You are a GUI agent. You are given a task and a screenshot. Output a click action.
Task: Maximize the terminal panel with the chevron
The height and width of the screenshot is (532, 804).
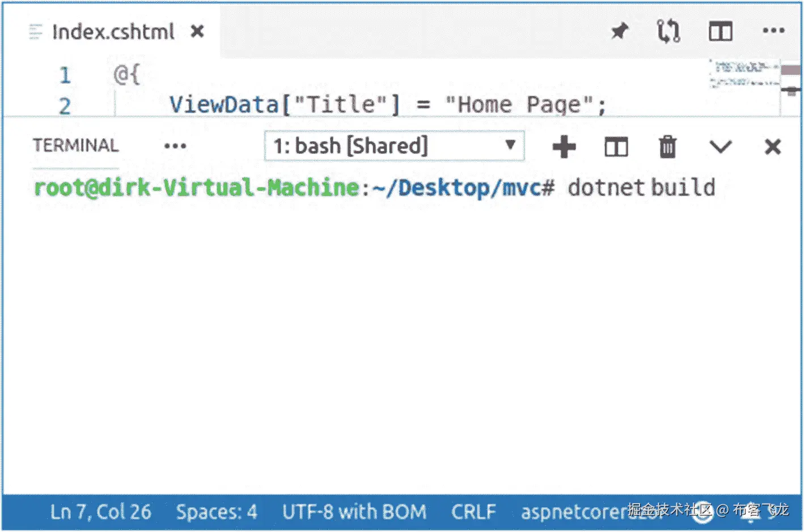721,147
